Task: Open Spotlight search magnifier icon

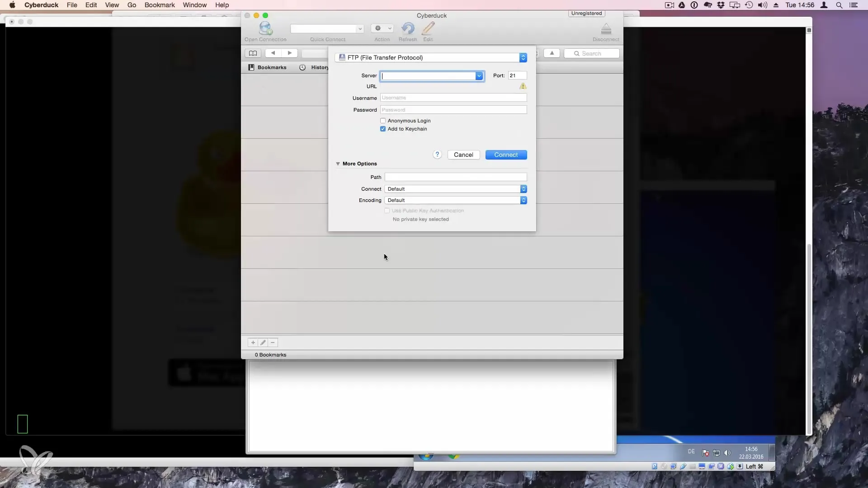Action: tap(839, 5)
